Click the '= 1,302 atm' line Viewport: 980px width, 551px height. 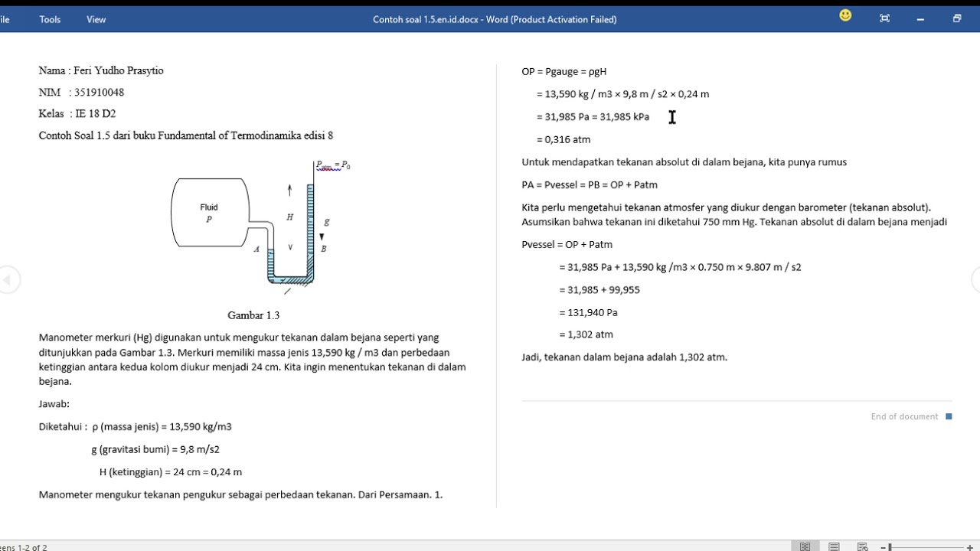pyautogui.click(x=586, y=334)
